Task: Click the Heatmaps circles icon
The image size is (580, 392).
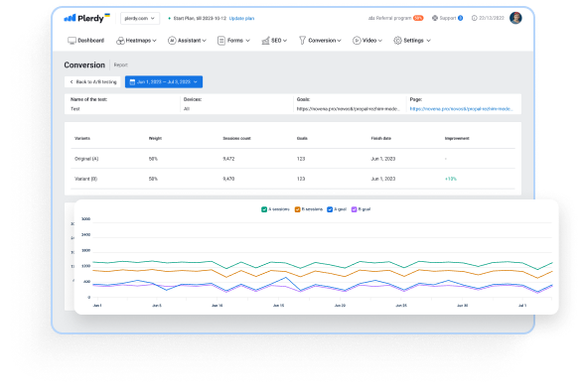Action: point(120,41)
